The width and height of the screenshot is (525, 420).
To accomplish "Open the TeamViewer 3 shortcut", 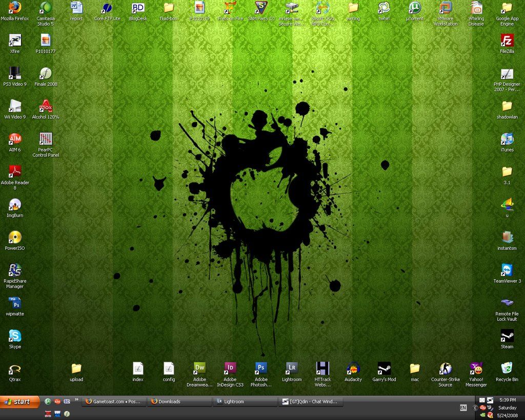I will pos(507,274).
